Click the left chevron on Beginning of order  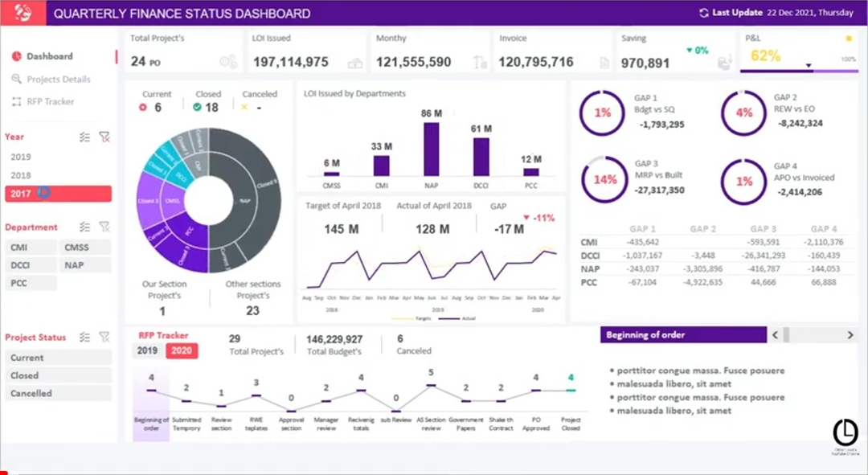775,334
